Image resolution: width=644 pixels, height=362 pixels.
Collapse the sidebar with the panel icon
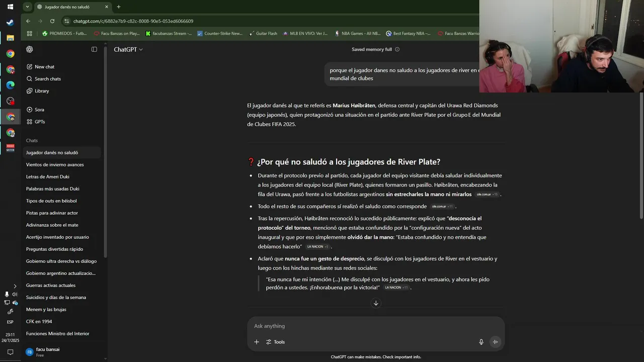(94, 49)
